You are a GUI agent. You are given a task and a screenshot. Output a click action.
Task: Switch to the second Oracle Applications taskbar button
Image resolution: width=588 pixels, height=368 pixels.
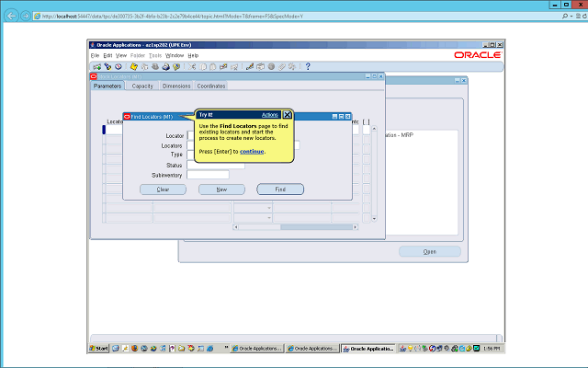pyautogui.click(x=312, y=349)
